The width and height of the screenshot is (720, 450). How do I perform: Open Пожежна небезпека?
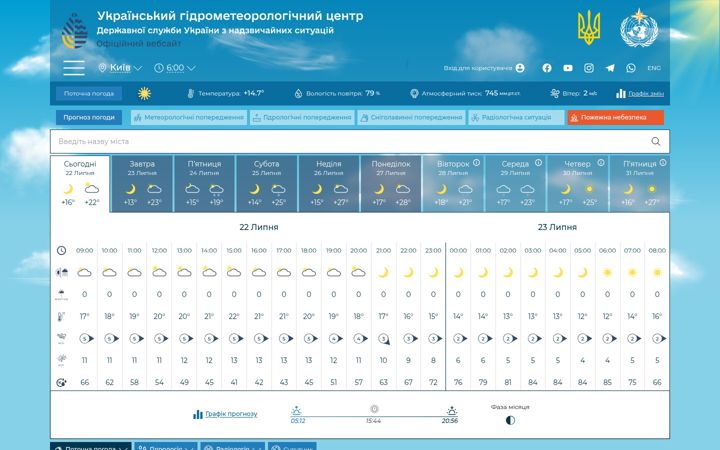pyautogui.click(x=616, y=118)
